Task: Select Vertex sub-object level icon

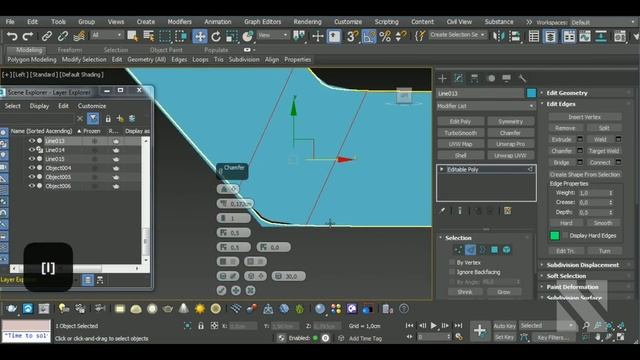Action: [458, 249]
